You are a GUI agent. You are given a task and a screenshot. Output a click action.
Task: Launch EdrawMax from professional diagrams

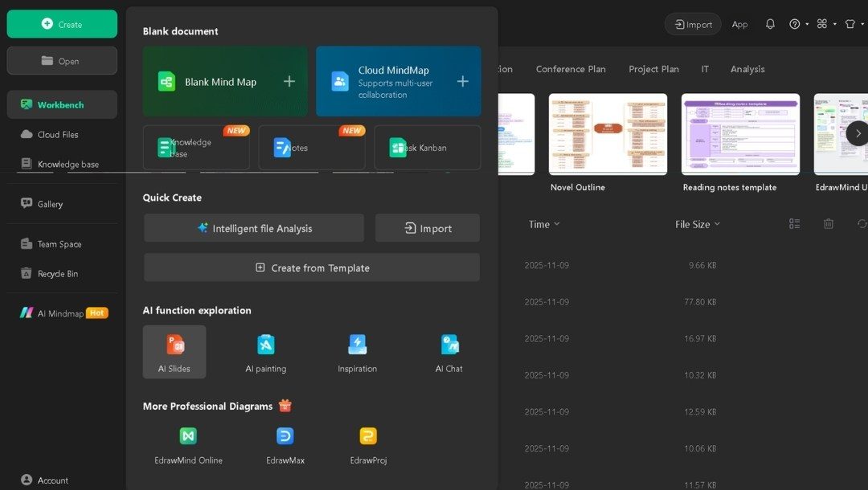284,442
